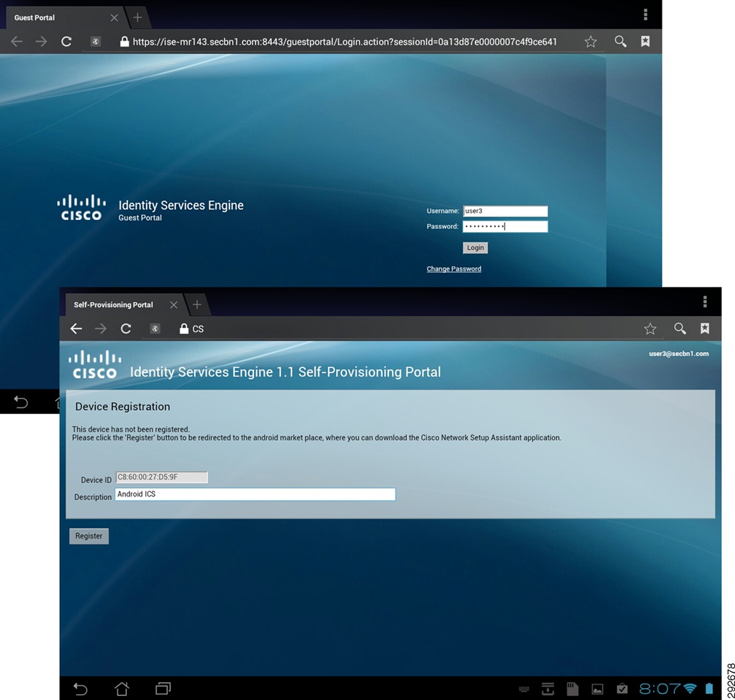Tap the picture notification icon in system bar
This screenshot has height=700, width=735.
click(597, 689)
